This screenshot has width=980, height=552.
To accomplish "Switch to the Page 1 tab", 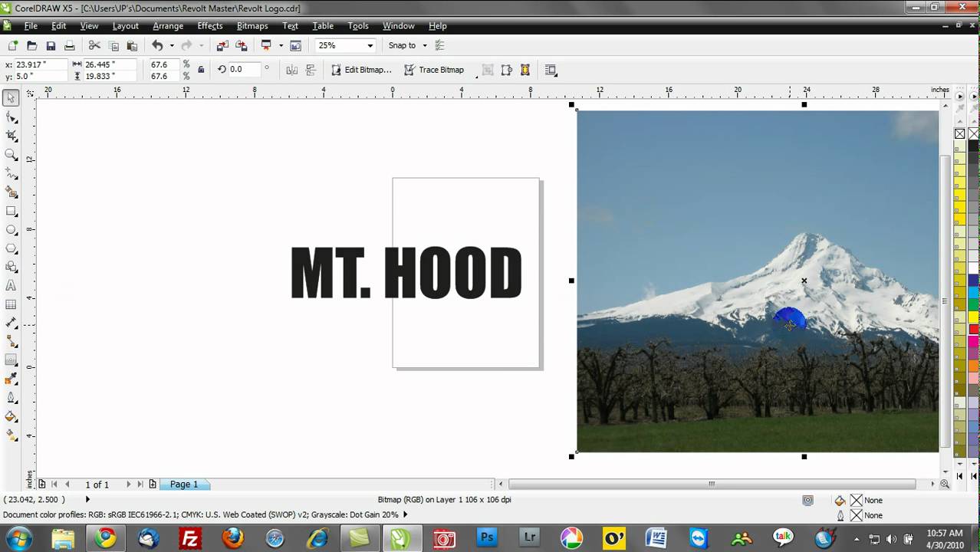I will pyautogui.click(x=184, y=485).
